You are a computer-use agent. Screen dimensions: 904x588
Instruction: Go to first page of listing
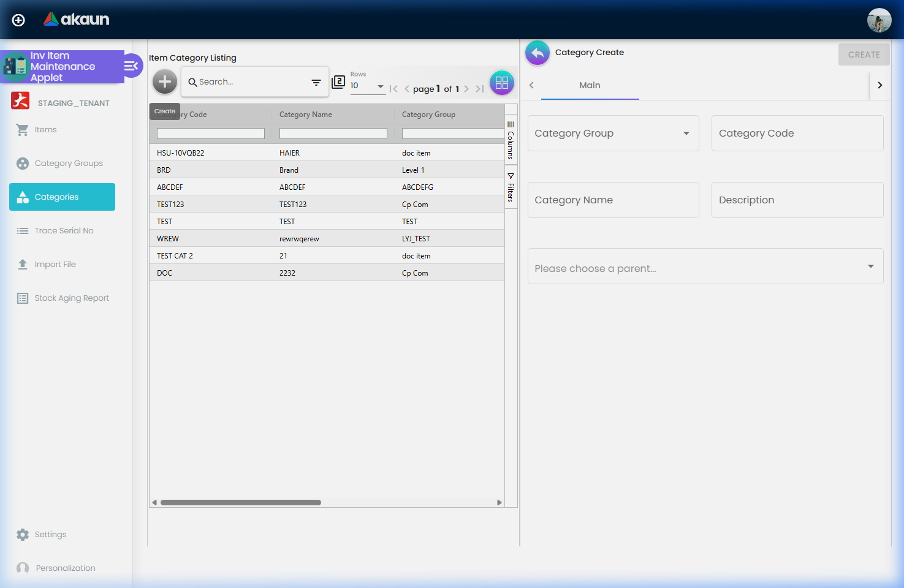click(393, 89)
